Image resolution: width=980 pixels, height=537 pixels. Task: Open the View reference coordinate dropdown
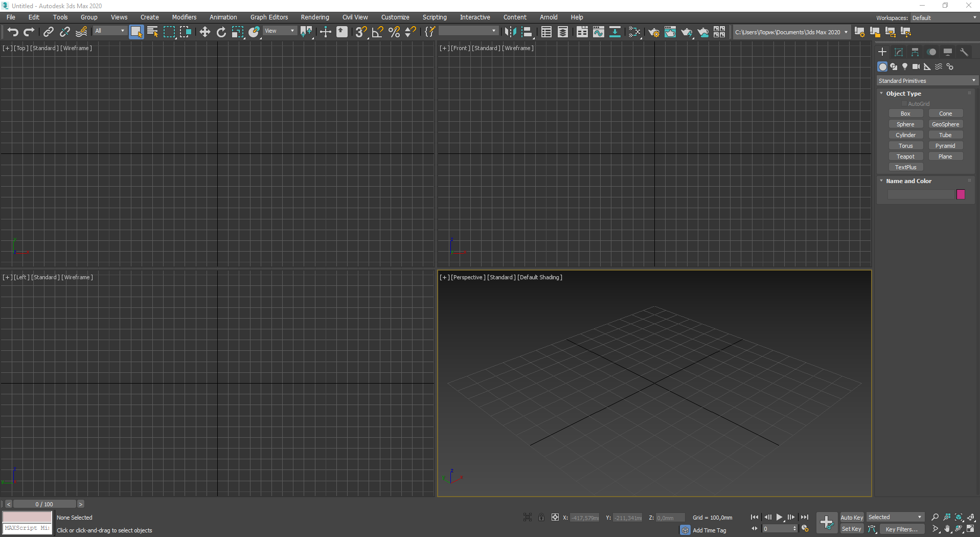click(x=279, y=31)
